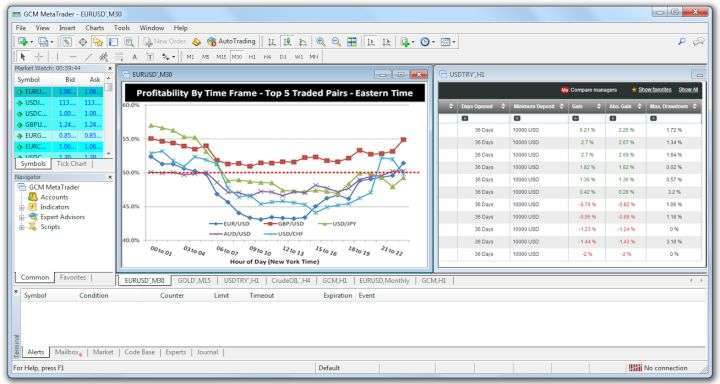The height and width of the screenshot is (384, 720).
Task: Select the Fibonacci Retracement tool
Action: coord(119,57)
